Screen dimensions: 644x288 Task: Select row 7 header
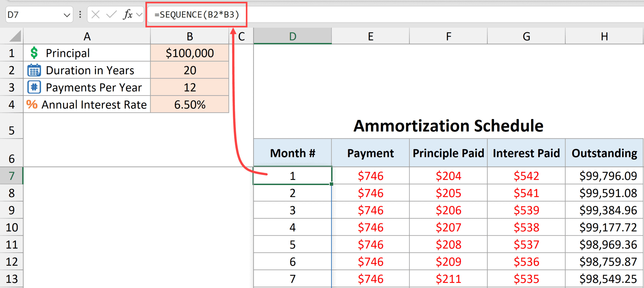[x=12, y=176]
